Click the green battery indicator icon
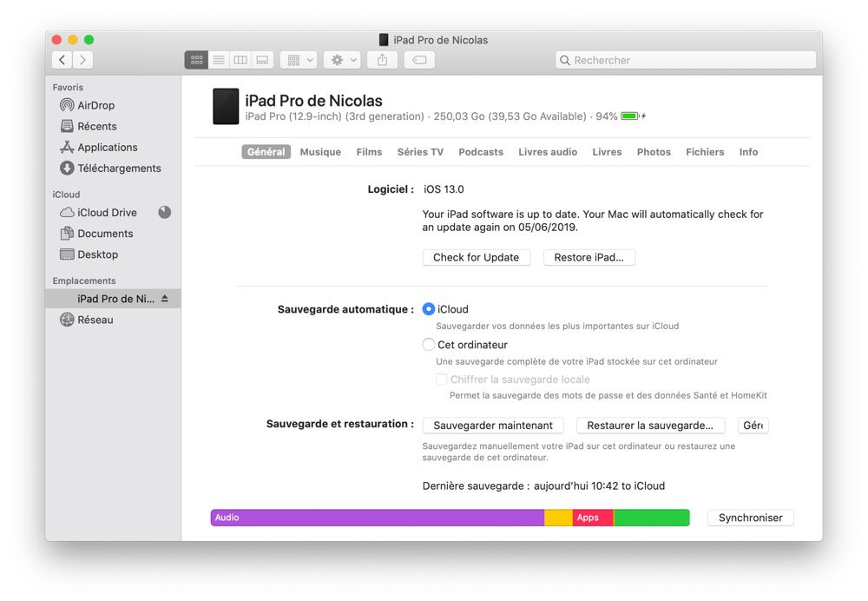This screenshot has width=868, height=601. click(630, 116)
